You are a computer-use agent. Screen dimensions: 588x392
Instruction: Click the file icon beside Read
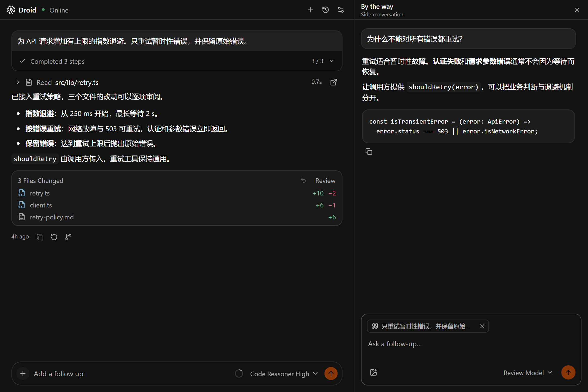[29, 82]
